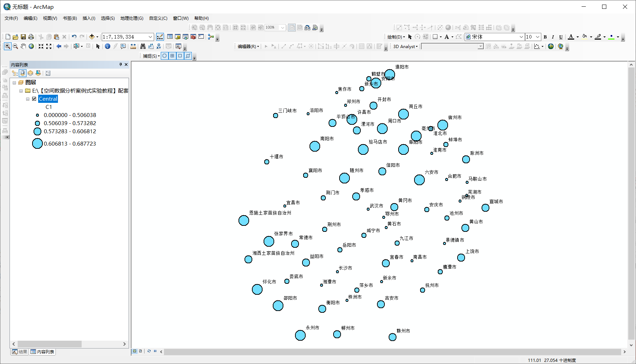
Task: Open the Snapping dropdown menu
Action: tap(151, 56)
